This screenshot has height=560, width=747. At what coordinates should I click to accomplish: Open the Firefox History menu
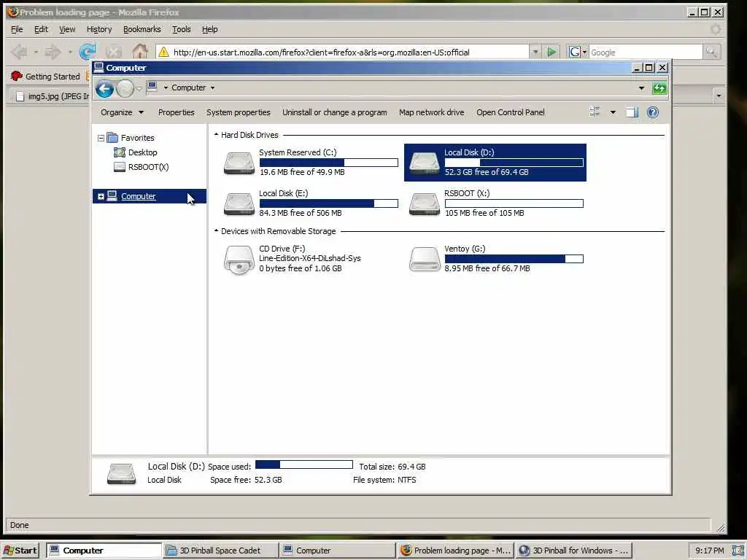click(x=99, y=29)
